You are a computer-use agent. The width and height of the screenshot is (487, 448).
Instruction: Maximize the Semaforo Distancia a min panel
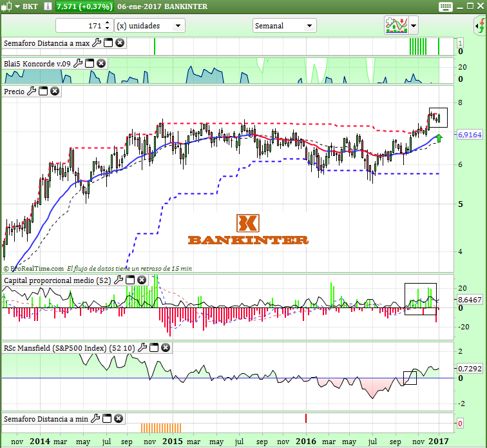point(107,419)
